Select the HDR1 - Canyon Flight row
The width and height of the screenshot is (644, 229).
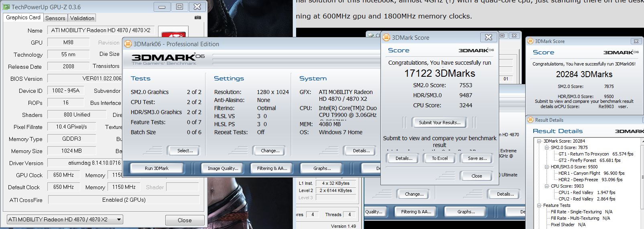click(591, 173)
